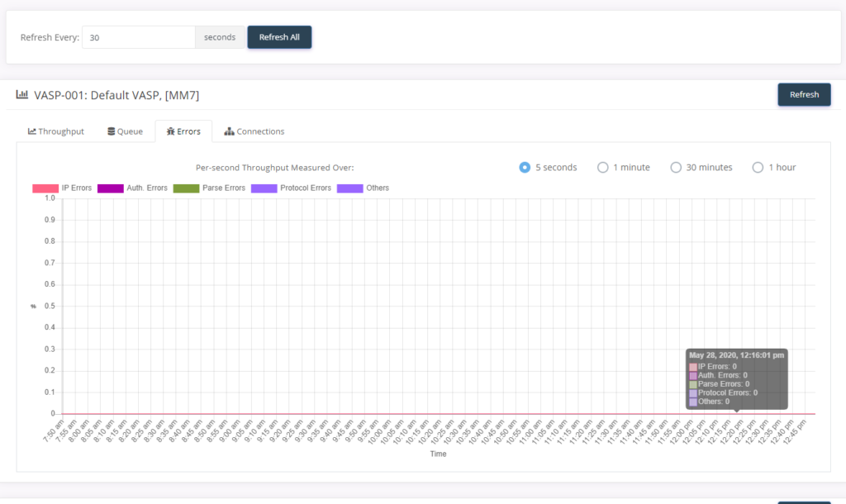Toggle the Others legend swatch
The image size is (846, 504).
(349, 188)
